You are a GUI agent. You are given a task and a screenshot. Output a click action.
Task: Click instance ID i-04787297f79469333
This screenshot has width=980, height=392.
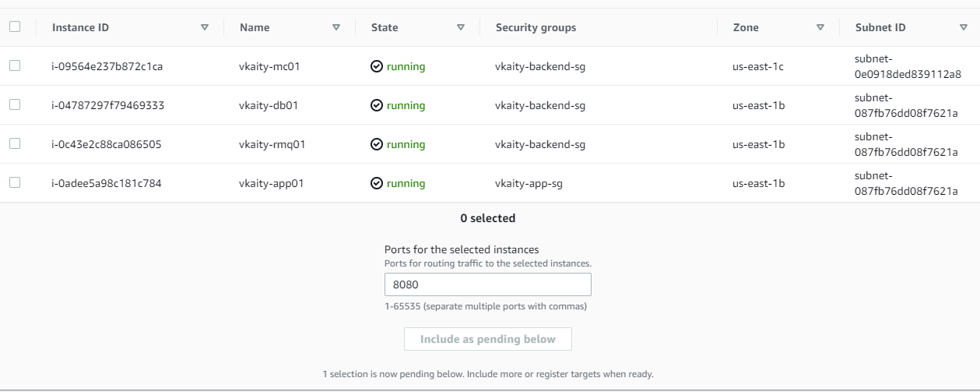click(108, 105)
